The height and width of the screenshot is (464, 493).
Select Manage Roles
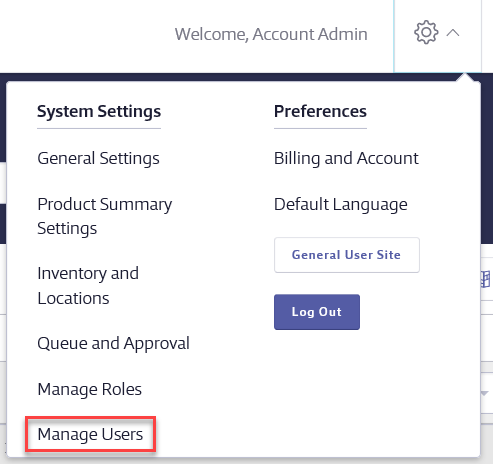point(89,389)
